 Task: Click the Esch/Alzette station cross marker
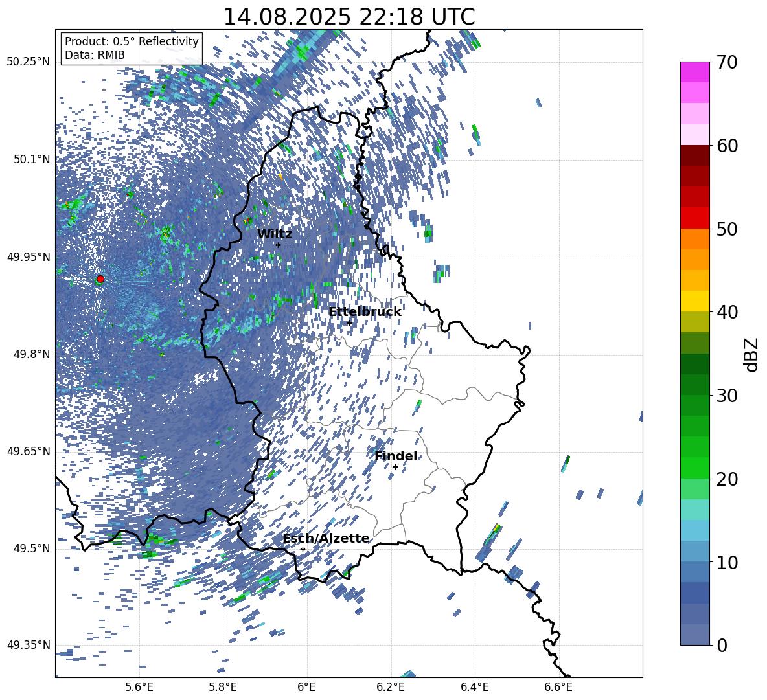pyautogui.click(x=303, y=549)
